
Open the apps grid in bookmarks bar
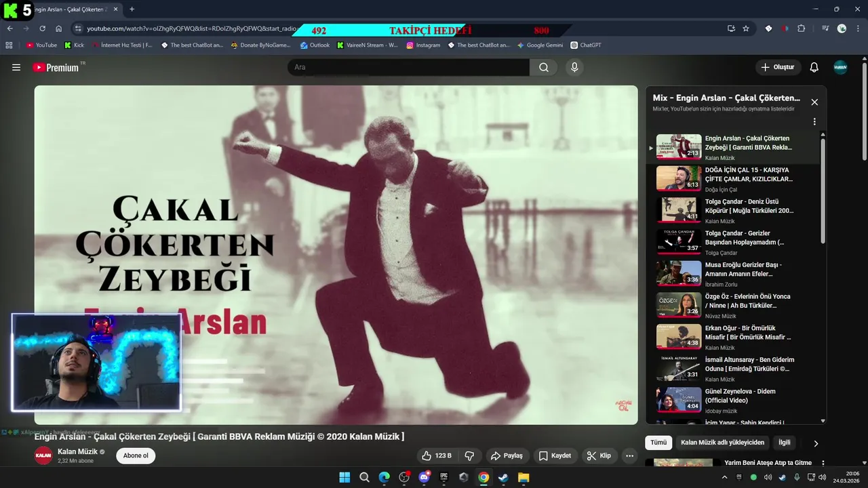coord(9,45)
